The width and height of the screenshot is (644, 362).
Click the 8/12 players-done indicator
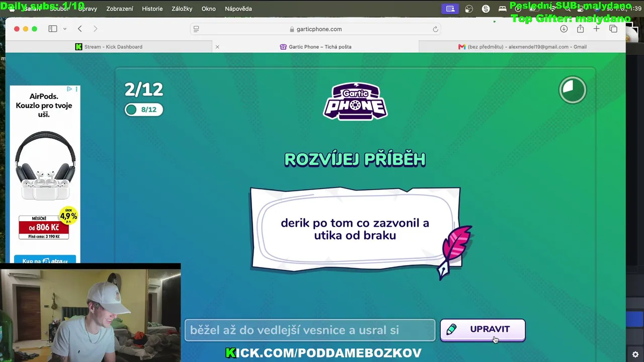pos(144,110)
